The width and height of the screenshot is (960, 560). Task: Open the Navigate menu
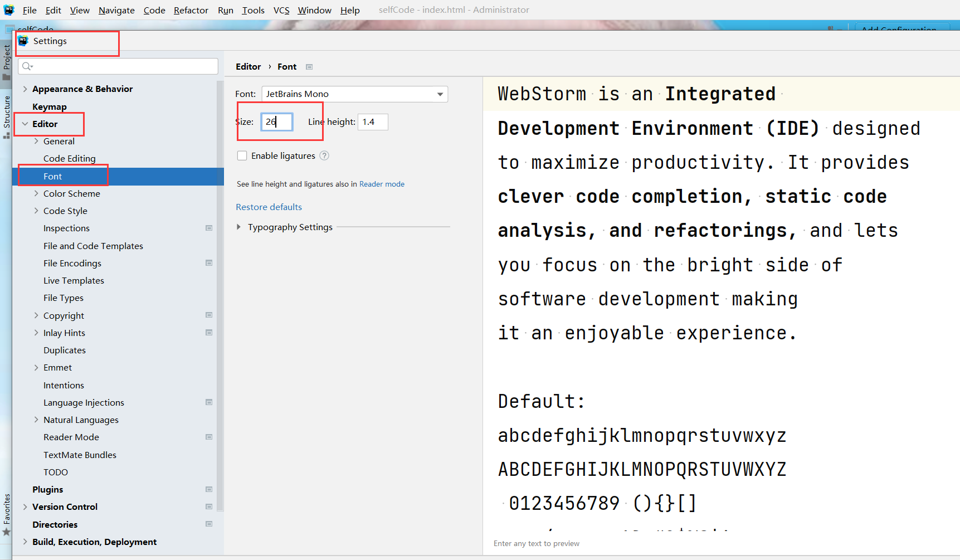[x=116, y=9]
